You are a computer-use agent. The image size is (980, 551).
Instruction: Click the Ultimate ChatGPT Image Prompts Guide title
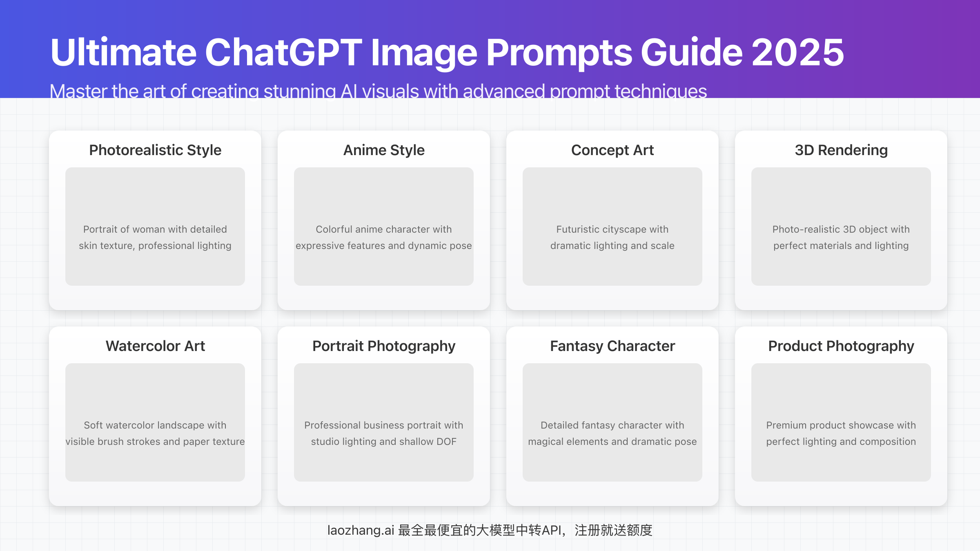click(447, 52)
